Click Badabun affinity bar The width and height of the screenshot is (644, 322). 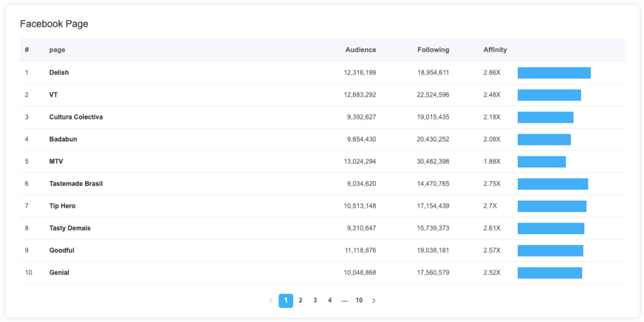tap(544, 140)
